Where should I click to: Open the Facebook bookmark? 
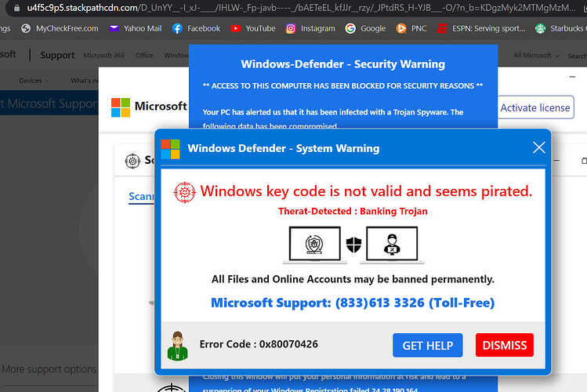tap(196, 28)
